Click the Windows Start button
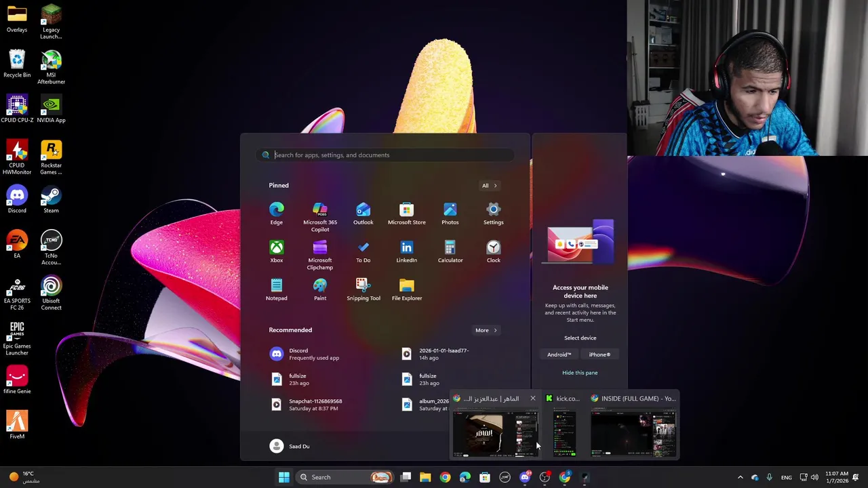Screen dimensions: 868x488 pyautogui.click(x=284, y=477)
